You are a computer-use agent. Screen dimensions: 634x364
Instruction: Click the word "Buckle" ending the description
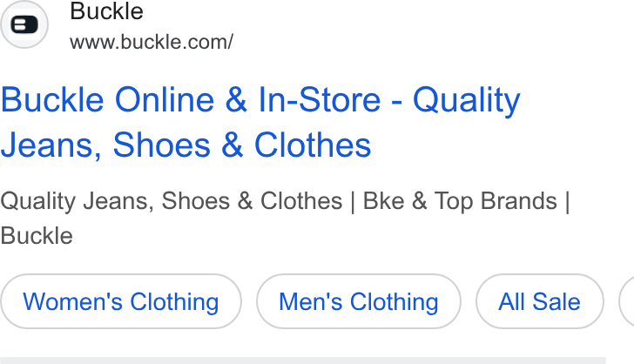(37, 236)
